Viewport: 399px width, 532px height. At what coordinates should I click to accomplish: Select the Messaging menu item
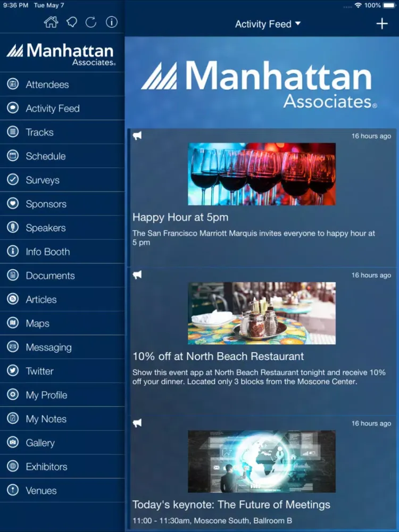point(62,347)
